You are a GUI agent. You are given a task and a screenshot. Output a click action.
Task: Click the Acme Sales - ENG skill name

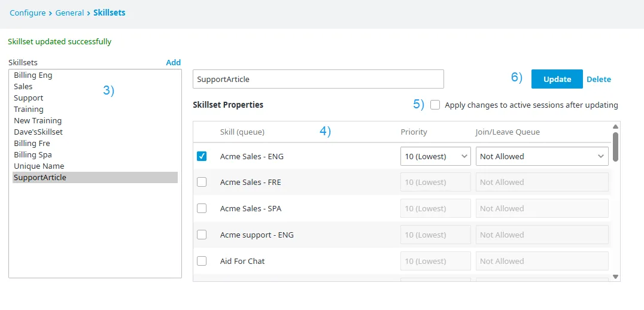click(x=252, y=156)
